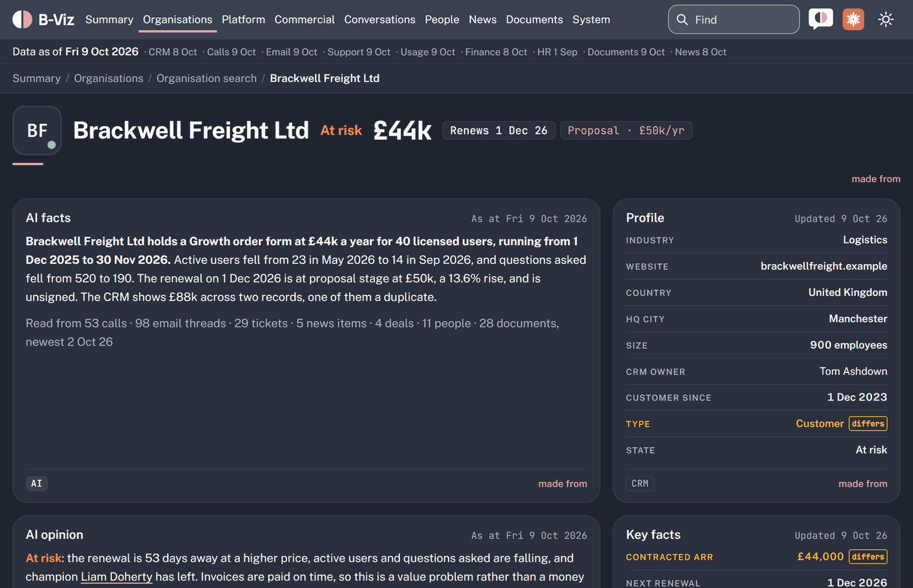This screenshot has height=588, width=913.
Task: Click the magnifier icon in Find
Action: tap(682, 20)
